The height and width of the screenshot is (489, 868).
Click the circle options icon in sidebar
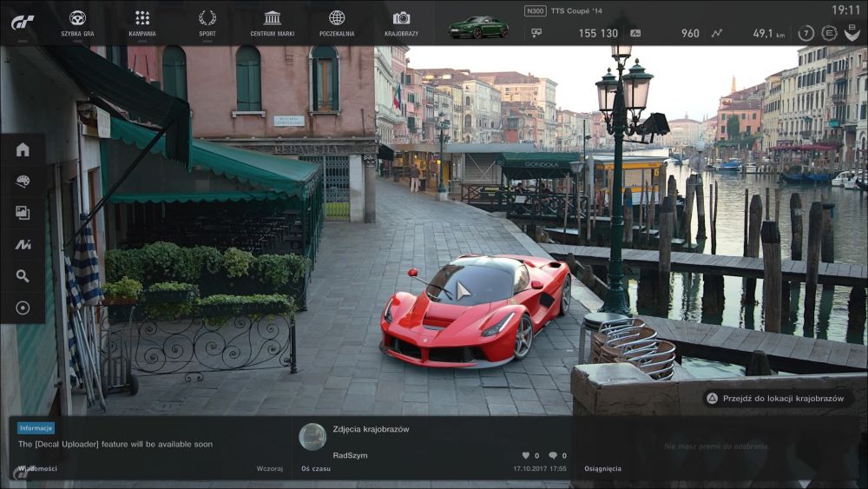[23, 308]
